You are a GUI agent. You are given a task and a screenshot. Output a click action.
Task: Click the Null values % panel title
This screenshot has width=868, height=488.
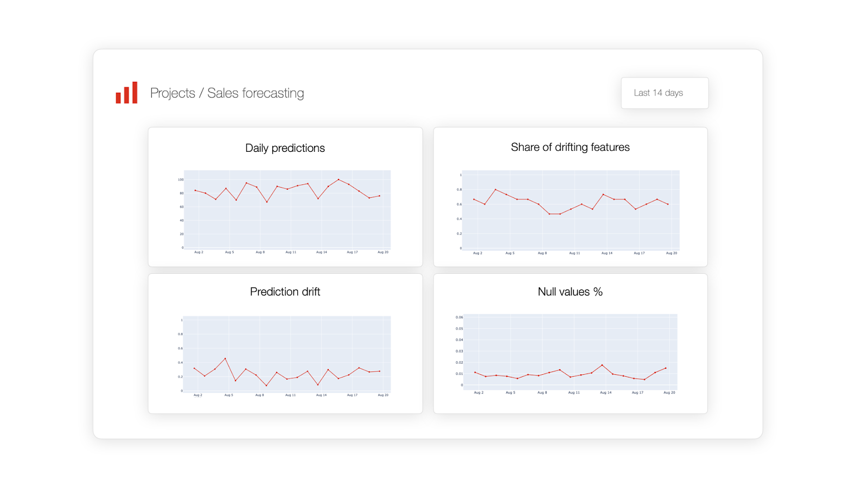[x=570, y=292]
